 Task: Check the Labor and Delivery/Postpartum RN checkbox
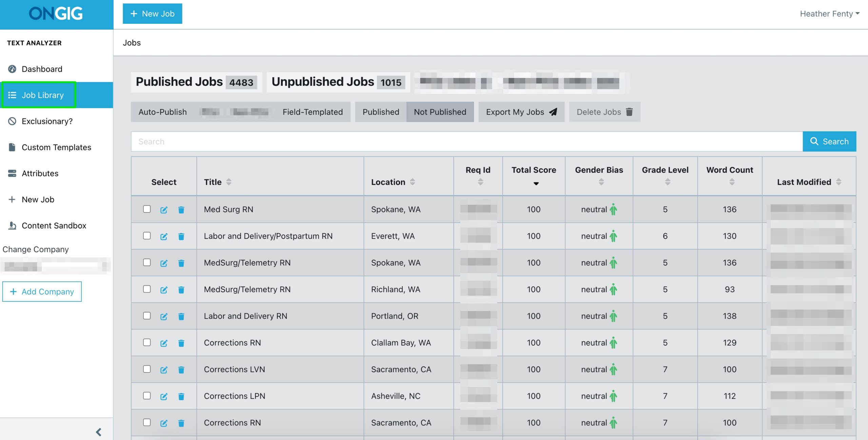[x=147, y=236]
